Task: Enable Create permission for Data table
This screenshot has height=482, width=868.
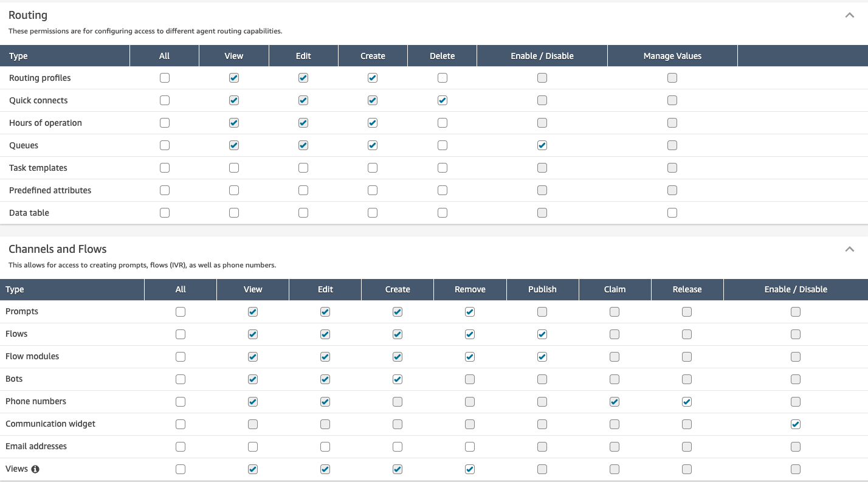Action: click(373, 213)
